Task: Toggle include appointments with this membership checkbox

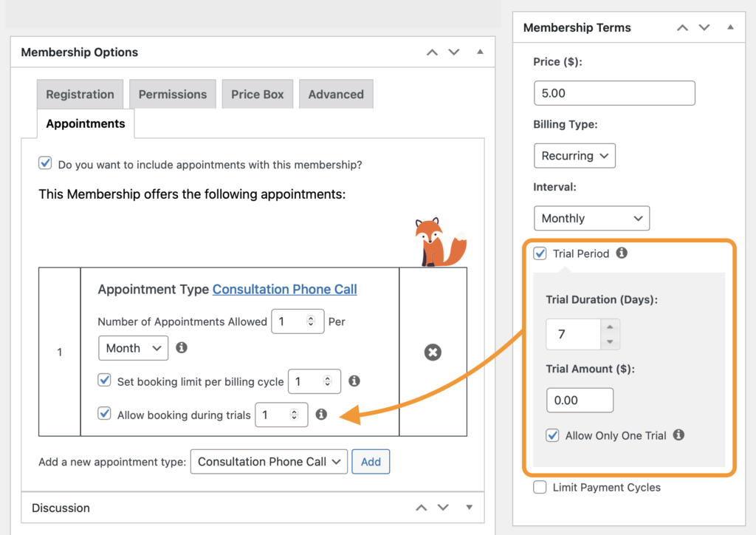Action: tap(45, 163)
